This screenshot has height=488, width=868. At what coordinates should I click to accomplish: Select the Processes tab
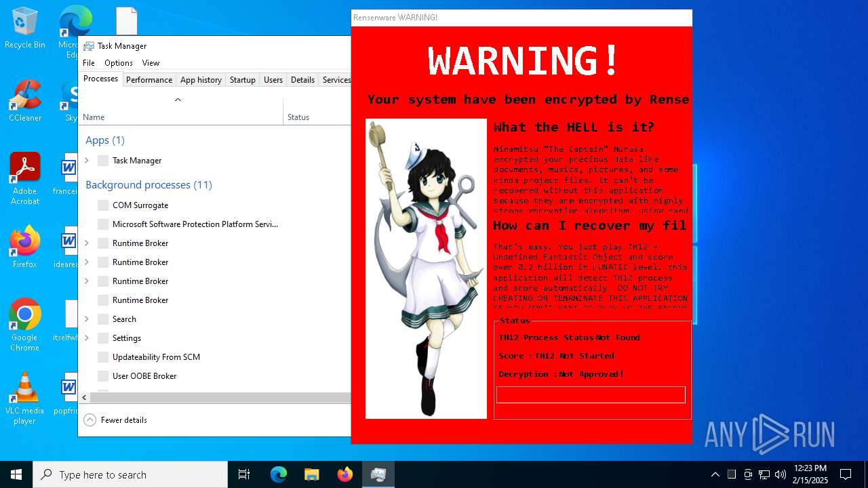coord(100,79)
